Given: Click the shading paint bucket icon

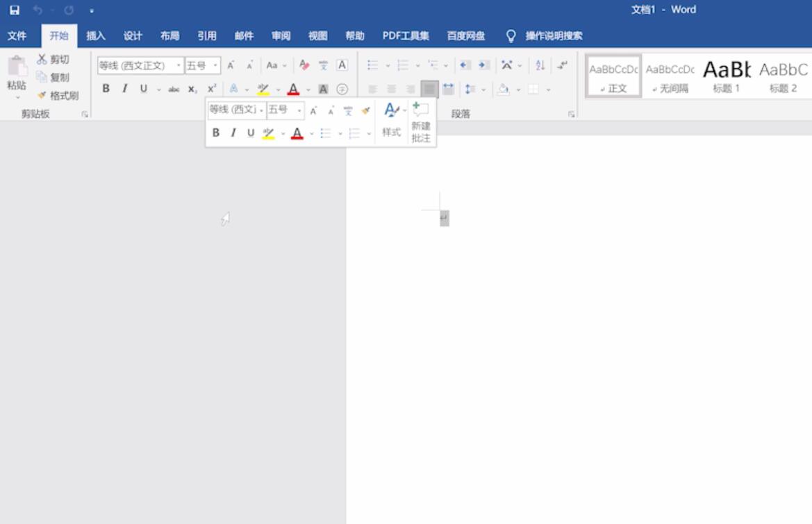Looking at the screenshot, I should (x=503, y=89).
